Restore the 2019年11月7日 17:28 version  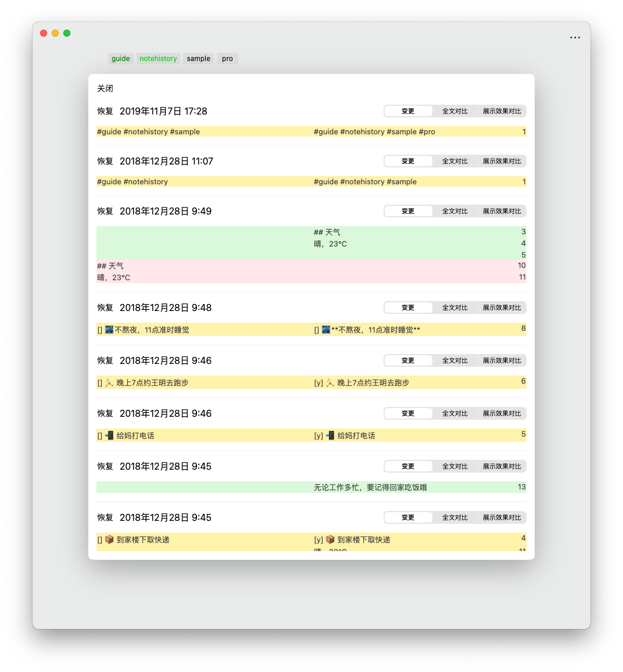[105, 111]
